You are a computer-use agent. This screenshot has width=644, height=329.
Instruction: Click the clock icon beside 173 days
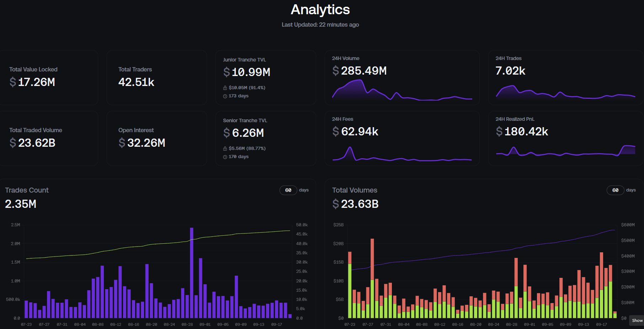(x=225, y=96)
